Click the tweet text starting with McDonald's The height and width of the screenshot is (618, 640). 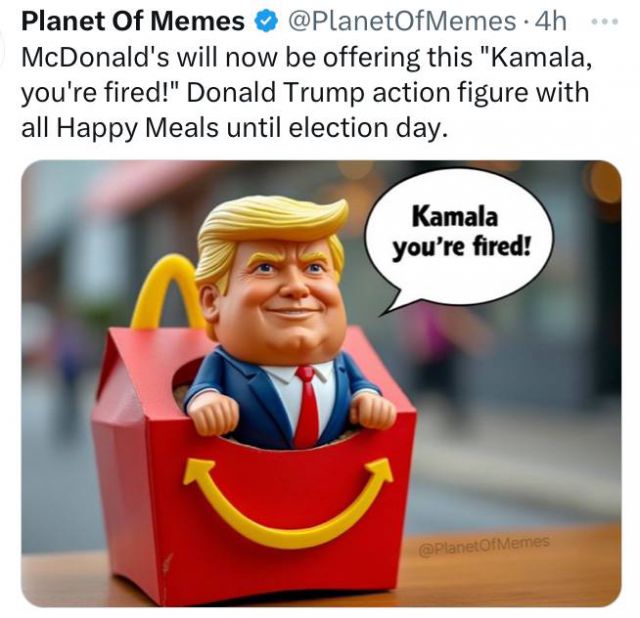[306, 92]
